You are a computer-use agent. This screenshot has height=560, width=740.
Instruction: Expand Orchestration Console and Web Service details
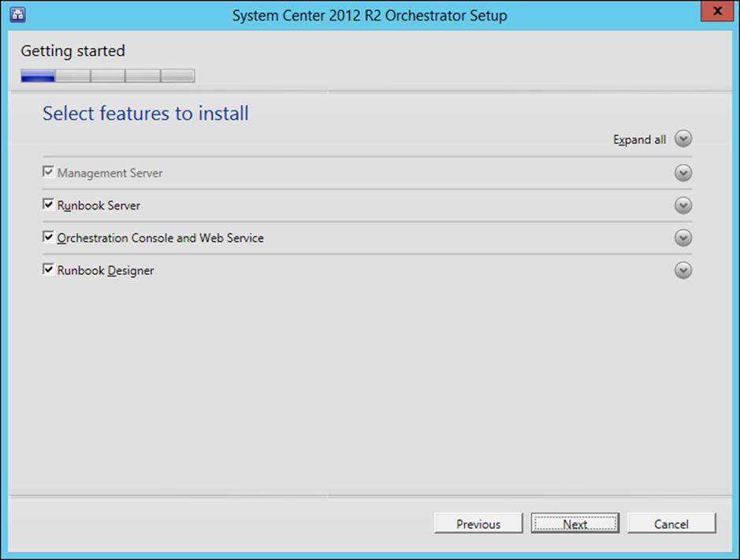pos(683,238)
